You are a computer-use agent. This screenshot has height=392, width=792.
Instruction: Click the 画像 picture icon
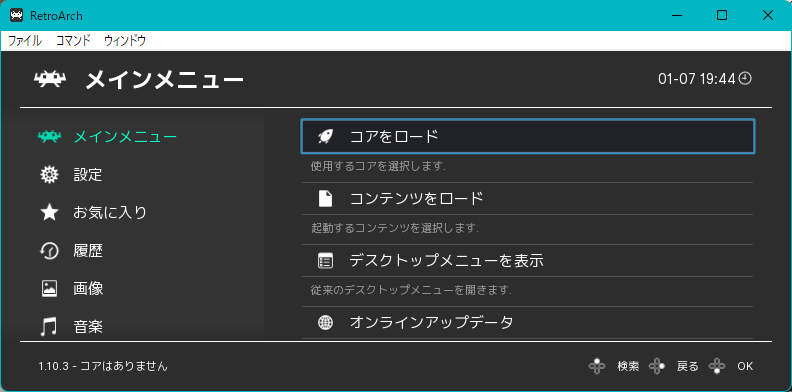click(50, 288)
